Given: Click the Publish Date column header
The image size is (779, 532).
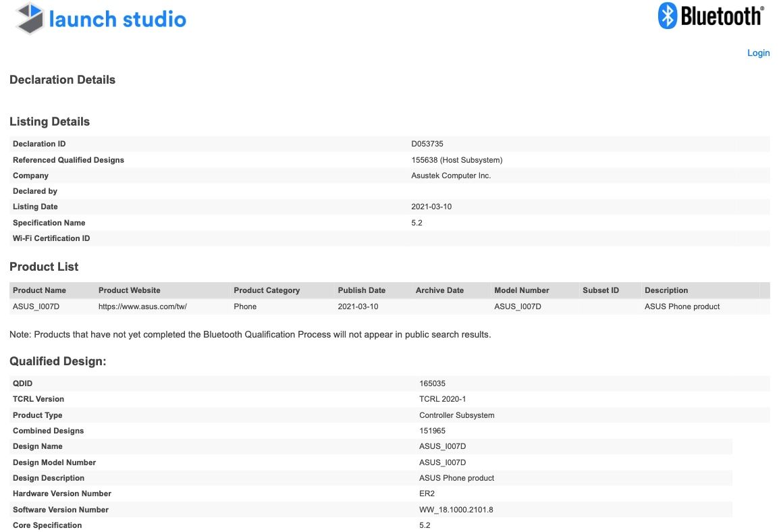Looking at the screenshot, I should coord(362,290).
